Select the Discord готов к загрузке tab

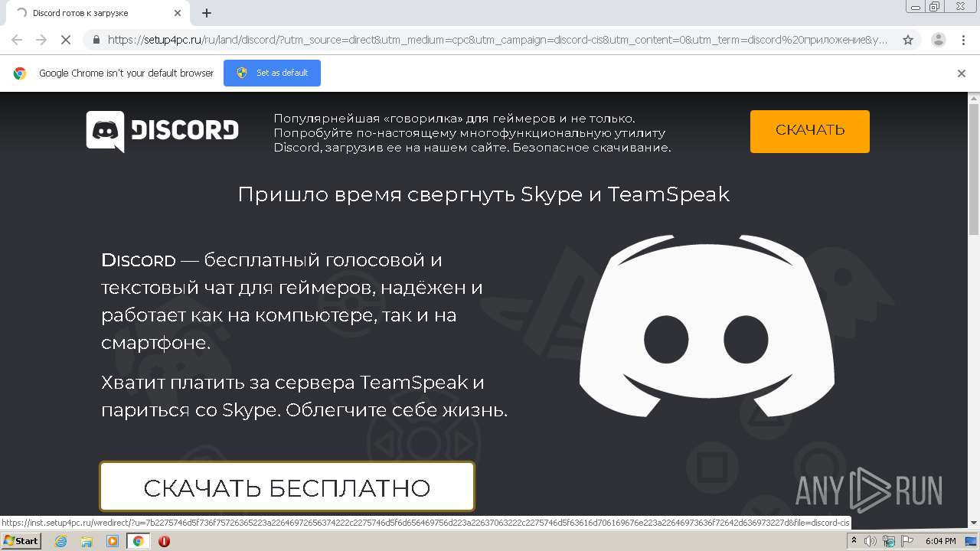pos(98,13)
